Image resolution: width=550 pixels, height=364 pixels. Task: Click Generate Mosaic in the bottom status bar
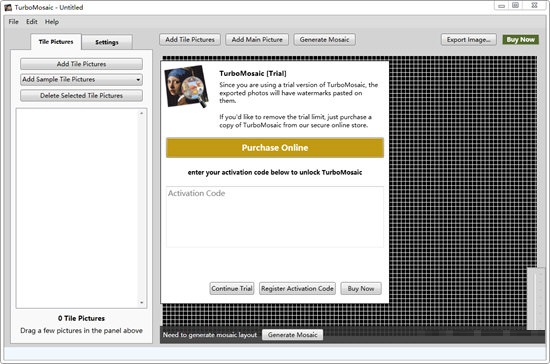coord(293,335)
